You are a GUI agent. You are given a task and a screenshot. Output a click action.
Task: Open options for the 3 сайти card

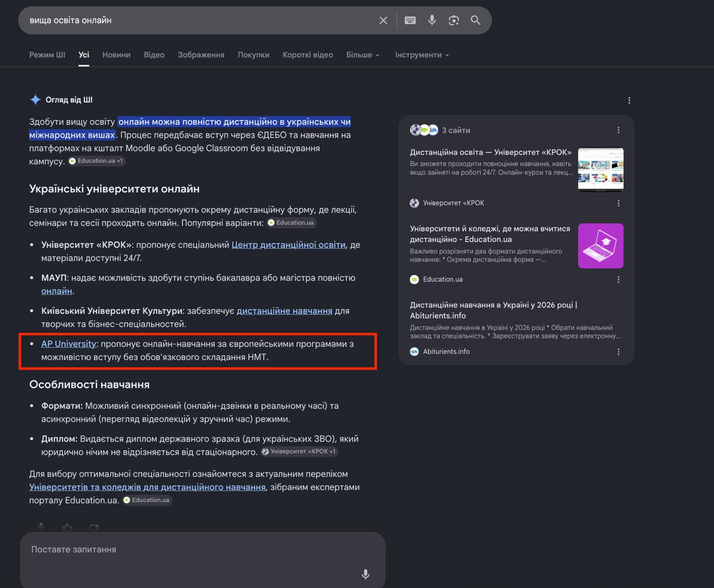(618, 130)
